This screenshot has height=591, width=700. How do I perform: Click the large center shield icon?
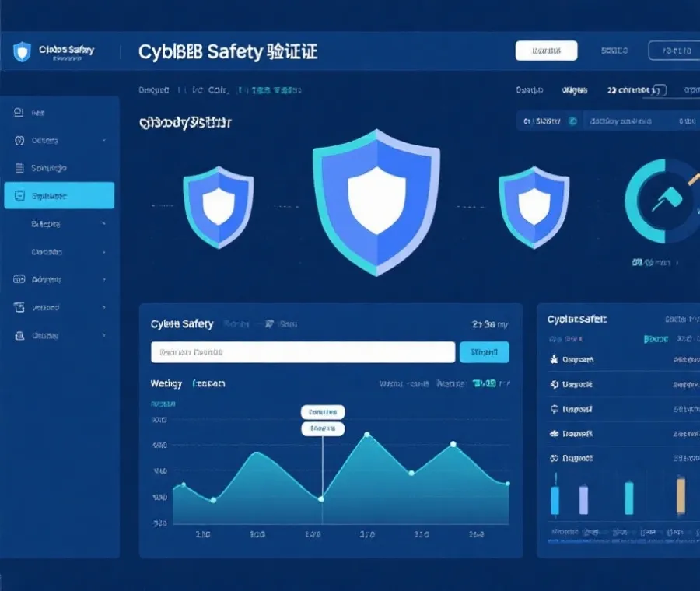tap(376, 201)
